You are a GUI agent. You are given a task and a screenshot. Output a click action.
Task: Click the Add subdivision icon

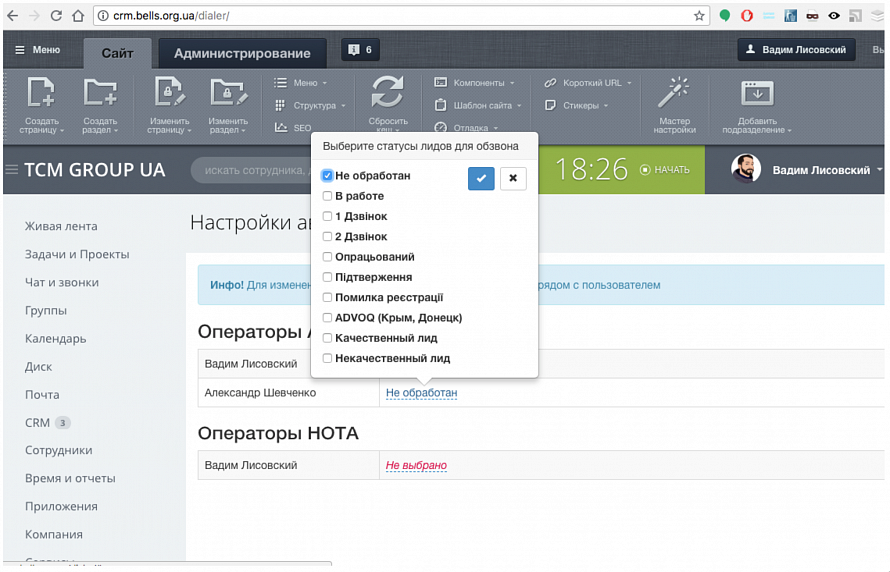click(757, 93)
